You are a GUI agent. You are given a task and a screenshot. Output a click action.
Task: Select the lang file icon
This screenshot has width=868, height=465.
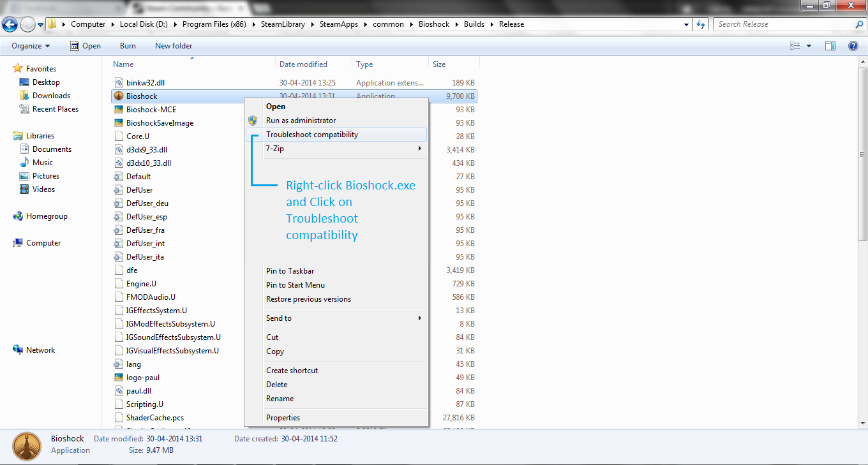(119, 364)
